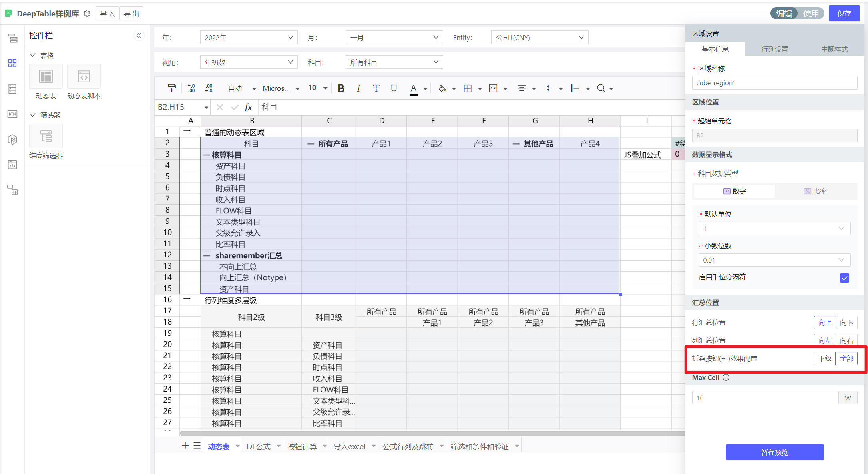The image size is (868, 474).
Task: Switch to the 基本信息 tab
Action: 715,49
